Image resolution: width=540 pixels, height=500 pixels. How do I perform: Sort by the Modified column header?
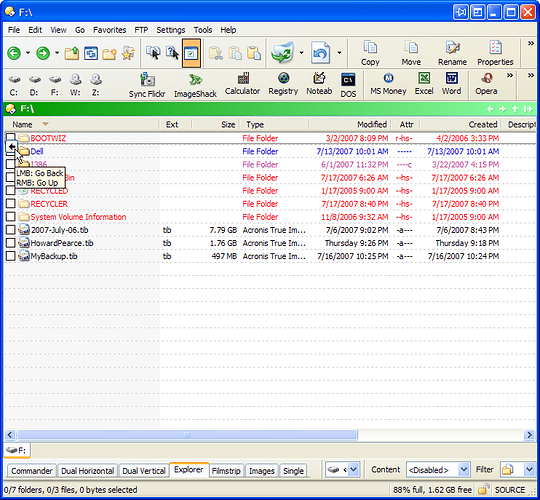point(372,124)
